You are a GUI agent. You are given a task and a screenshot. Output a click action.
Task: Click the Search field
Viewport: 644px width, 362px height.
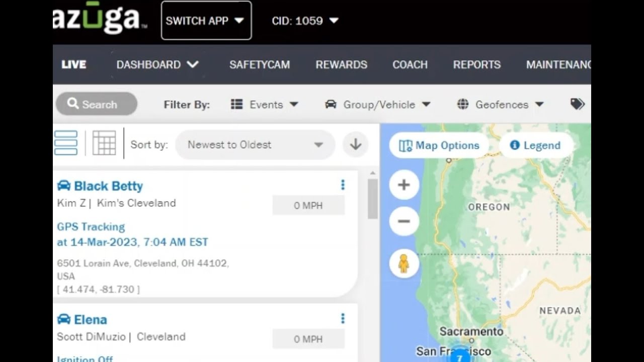pos(97,104)
